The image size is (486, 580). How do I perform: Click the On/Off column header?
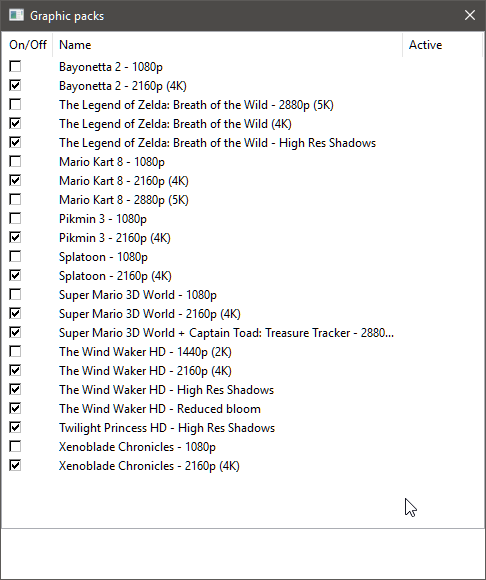[27, 45]
